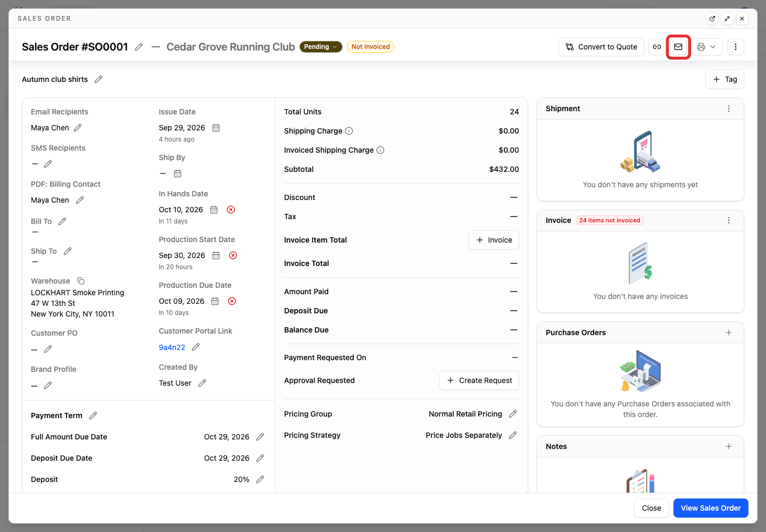The height and width of the screenshot is (532, 766).
Task: Clear the Production Due Date
Action: click(232, 301)
